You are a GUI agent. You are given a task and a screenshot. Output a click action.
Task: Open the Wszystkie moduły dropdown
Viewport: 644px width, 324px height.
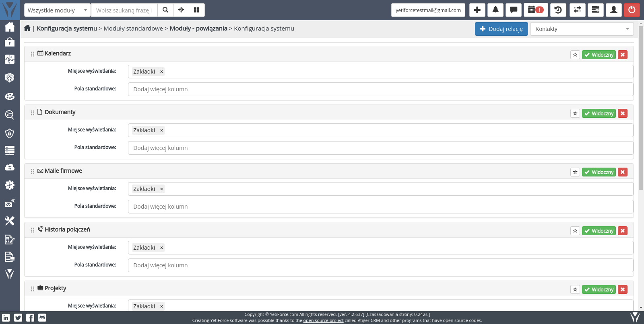click(58, 10)
